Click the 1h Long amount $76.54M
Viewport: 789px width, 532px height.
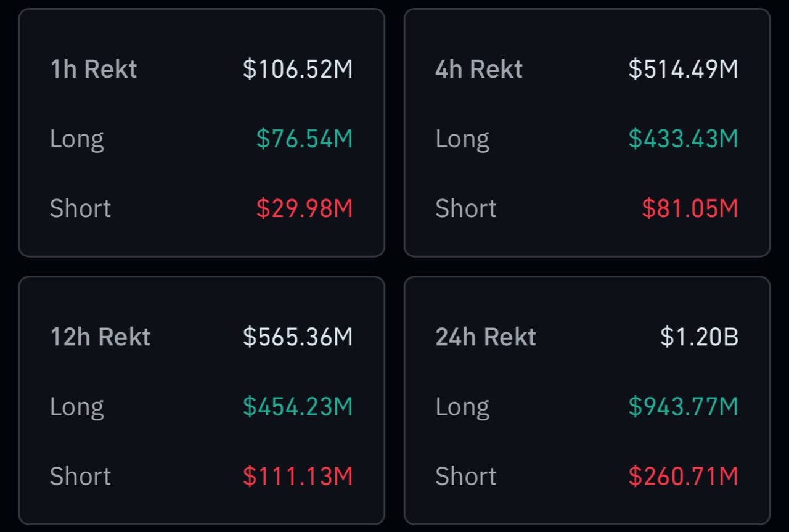305,139
